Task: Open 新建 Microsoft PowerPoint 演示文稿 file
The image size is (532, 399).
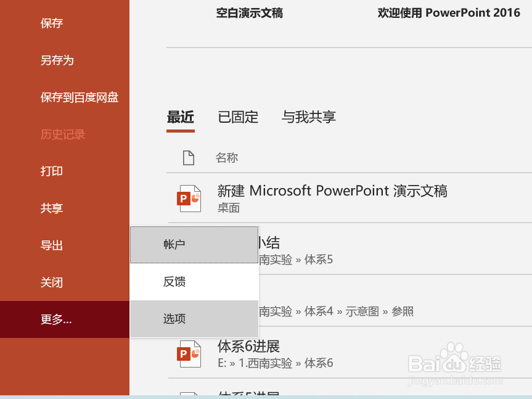Action: click(x=332, y=191)
